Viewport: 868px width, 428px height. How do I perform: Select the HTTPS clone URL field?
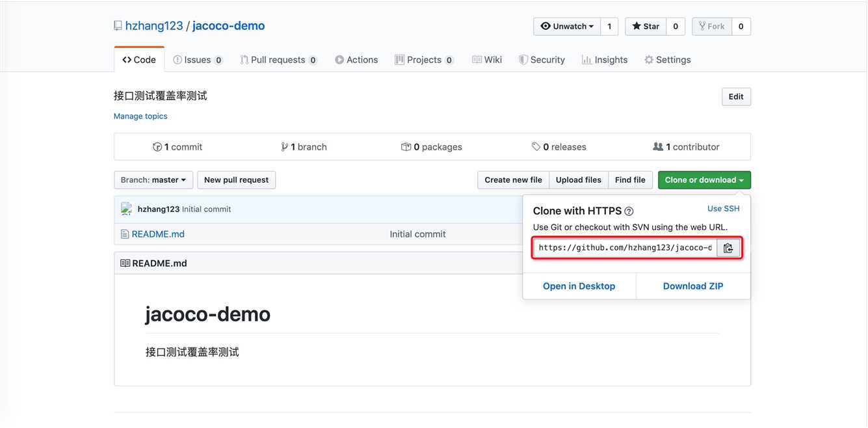click(625, 248)
